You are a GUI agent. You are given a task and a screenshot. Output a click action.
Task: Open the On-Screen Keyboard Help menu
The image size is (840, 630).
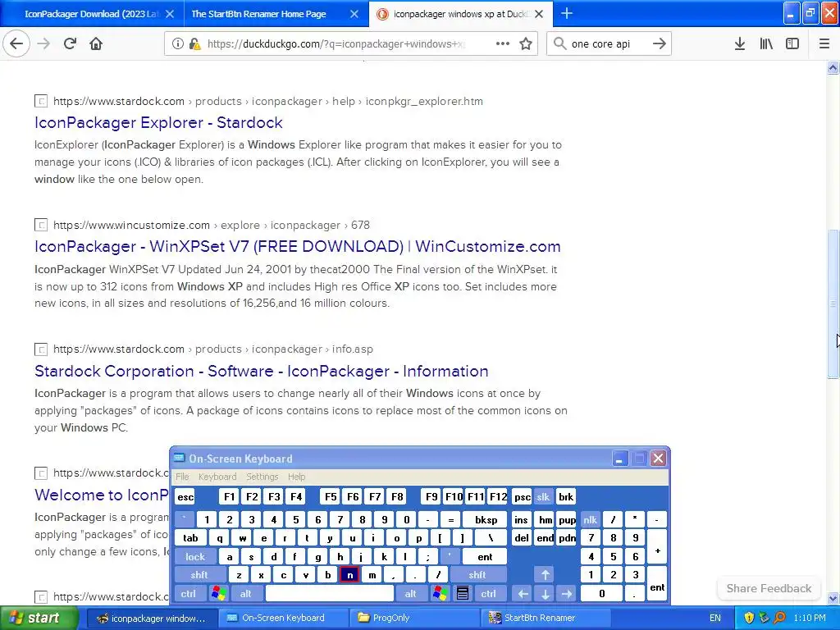point(296,477)
